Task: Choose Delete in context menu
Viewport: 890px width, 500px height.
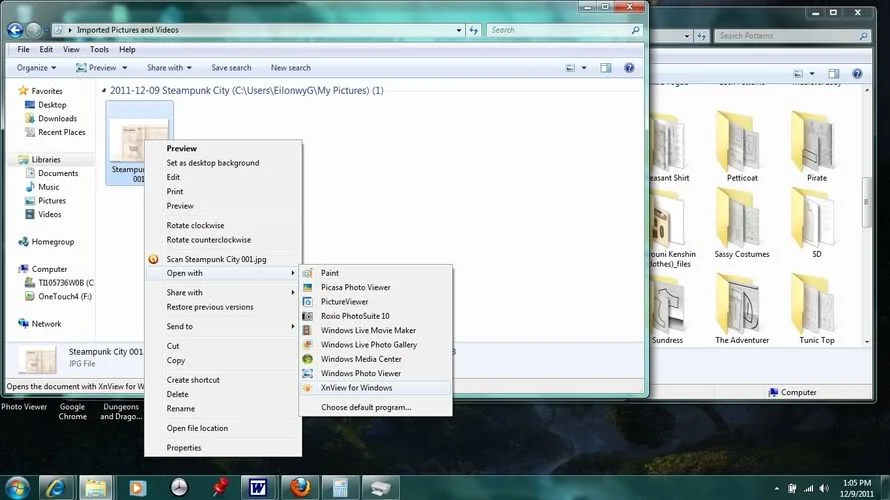Action: point(223,394)
